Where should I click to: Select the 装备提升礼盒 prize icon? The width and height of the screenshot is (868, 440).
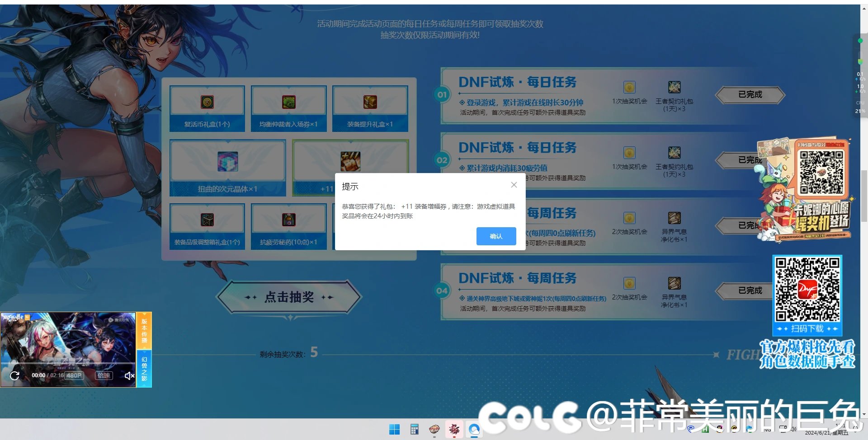point(370,102)
